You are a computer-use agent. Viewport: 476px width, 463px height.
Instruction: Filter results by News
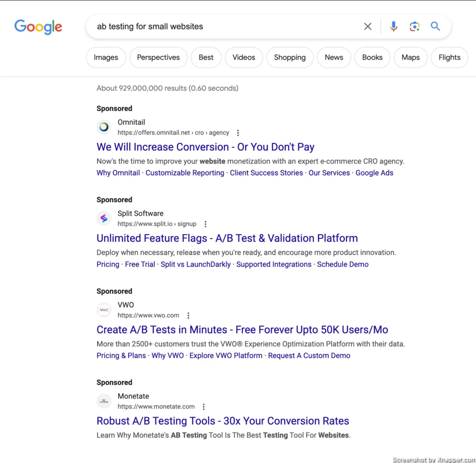[334, 57]
